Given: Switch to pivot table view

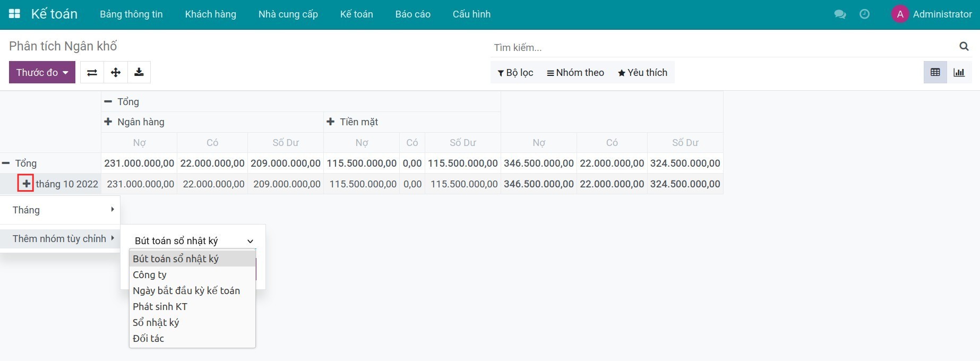Looking at the screenshot, I should pyautogui.click(x=935, y=72).
